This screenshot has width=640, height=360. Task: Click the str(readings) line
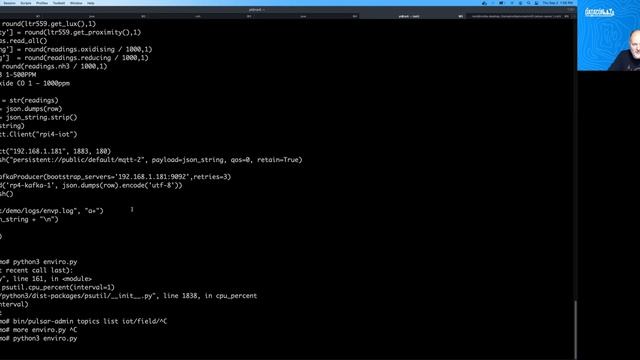(x=29, y=100)
